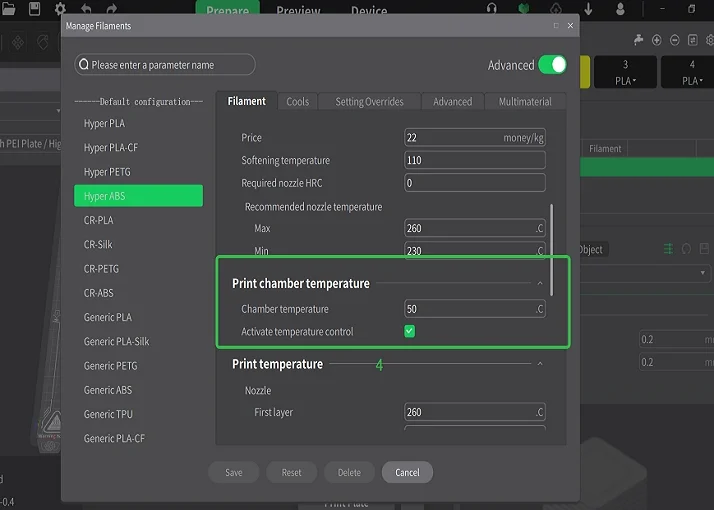Open the Multimaterial tab
This screenshot has width=714, height=510.
point(525,102)
